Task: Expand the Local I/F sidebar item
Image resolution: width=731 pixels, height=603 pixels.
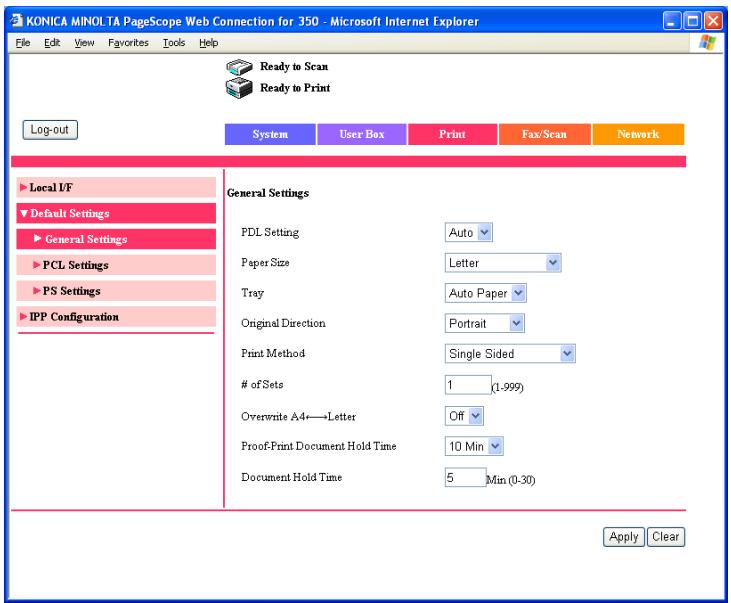Action: 116,187
